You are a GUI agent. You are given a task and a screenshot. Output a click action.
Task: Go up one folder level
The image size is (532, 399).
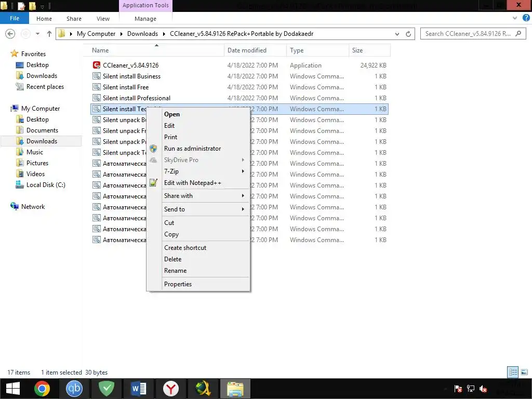coord(49,34)
